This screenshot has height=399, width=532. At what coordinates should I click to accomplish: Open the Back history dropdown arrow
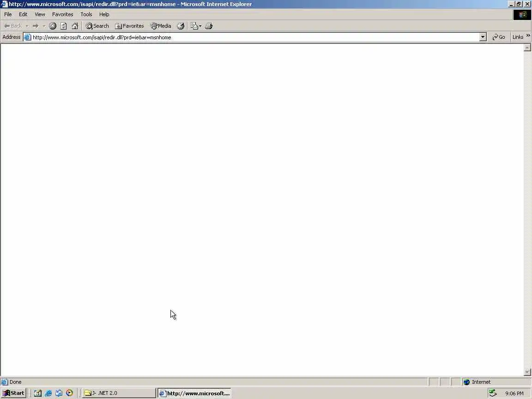click(x=27, y=26)
